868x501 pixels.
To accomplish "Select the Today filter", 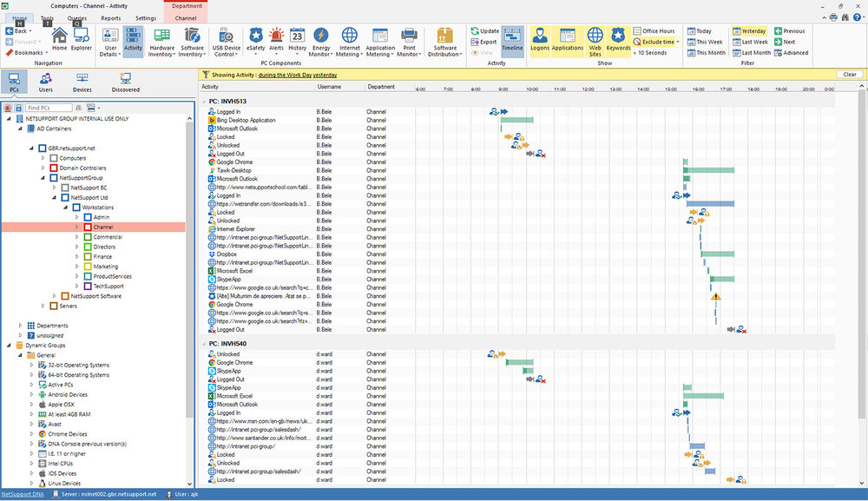I will pyautogui.click(x=699, y=31).
